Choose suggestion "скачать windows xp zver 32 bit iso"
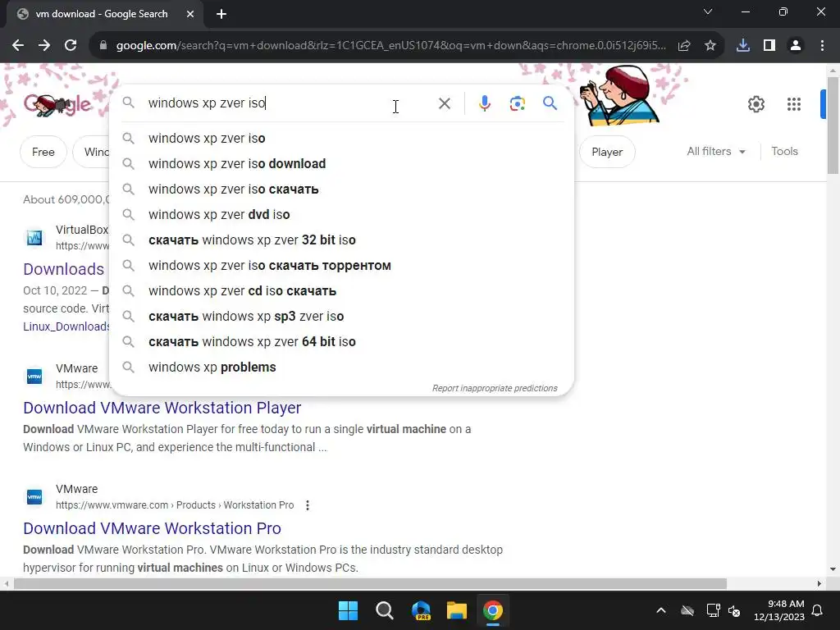The height and width of the screenshot is (630, 840). click(341, 240)
